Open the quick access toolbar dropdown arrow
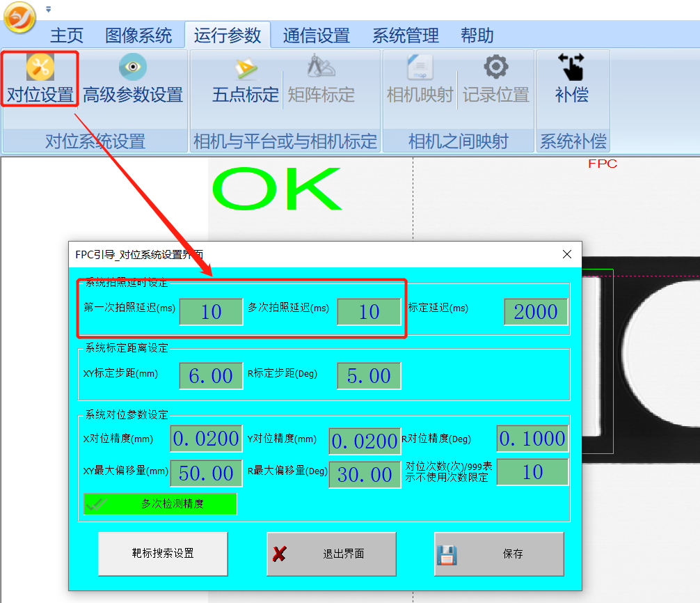This screenshot has height=603, width=700. coord(48,10)
